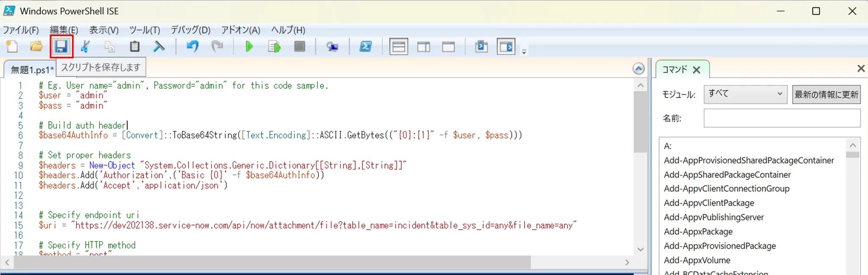Screen dimensions: 868x275
Task: Collapse the script pane with round arrow
Action: (639, 69)
